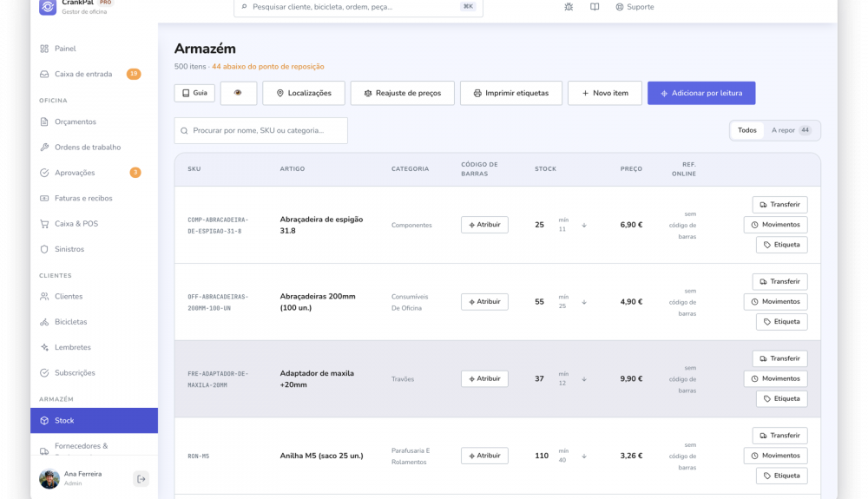View Movimentos for Adaptador de maxila
This screenshot has width=868, height=499.
click(775, 378)
